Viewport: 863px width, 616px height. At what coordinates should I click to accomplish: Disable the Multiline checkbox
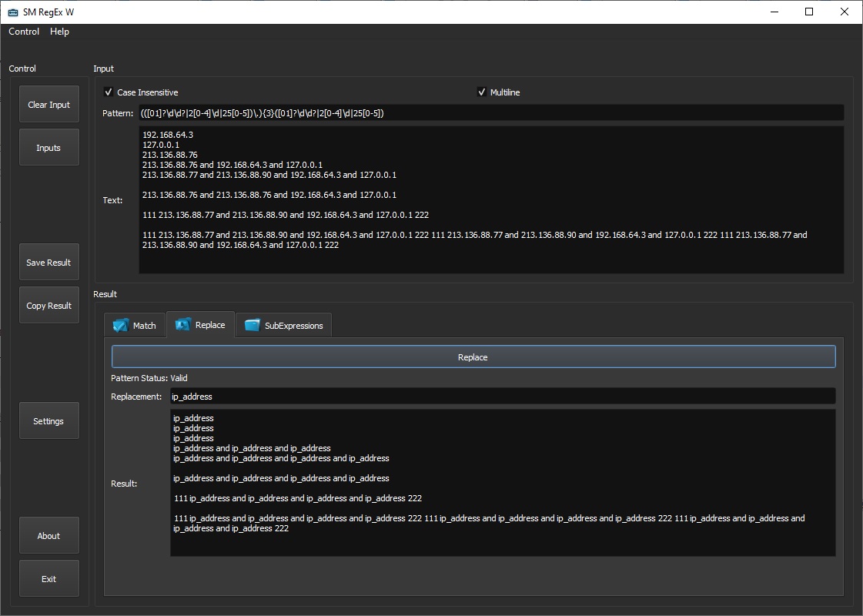click(482, 92)
